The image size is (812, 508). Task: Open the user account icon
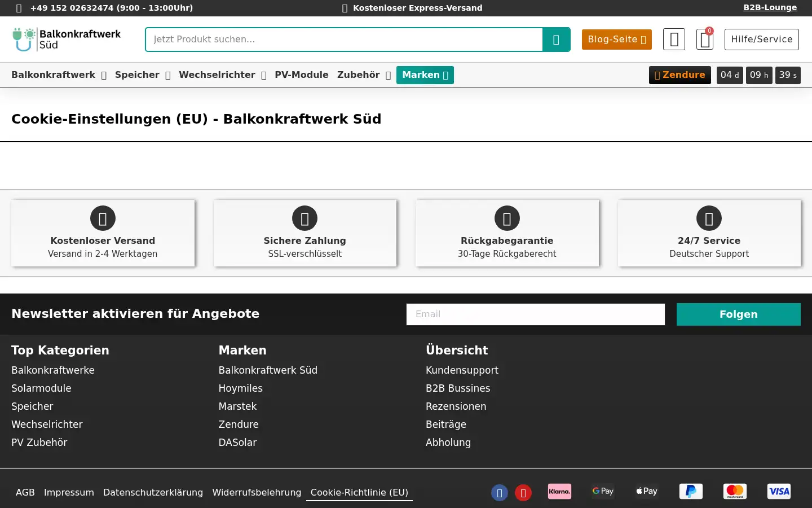[x=674, y=40]
